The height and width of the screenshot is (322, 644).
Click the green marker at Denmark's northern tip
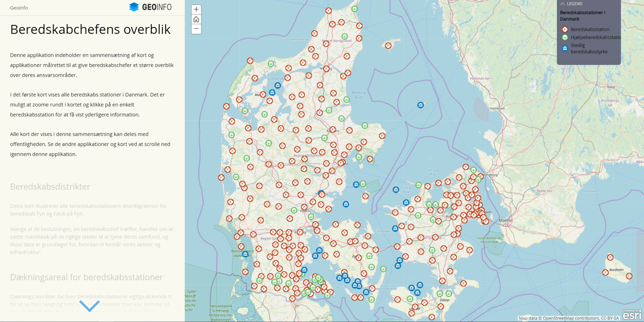[x=354, y=9]
